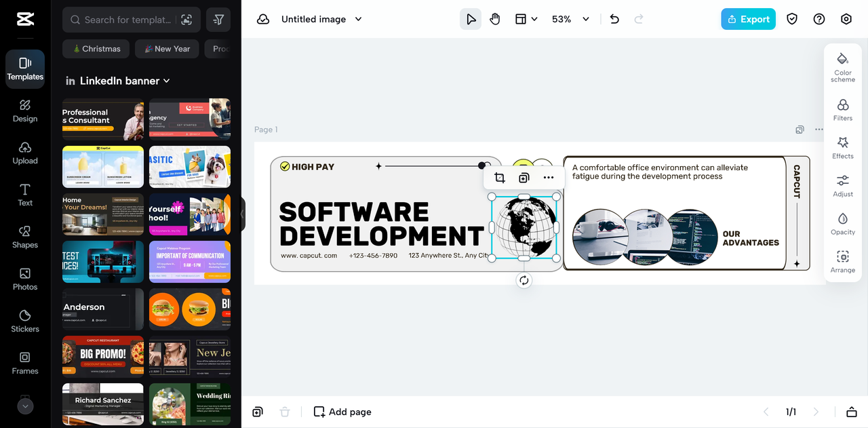Expand more sidebar tools chevron

pyautogui.click(x=25, y=406)
